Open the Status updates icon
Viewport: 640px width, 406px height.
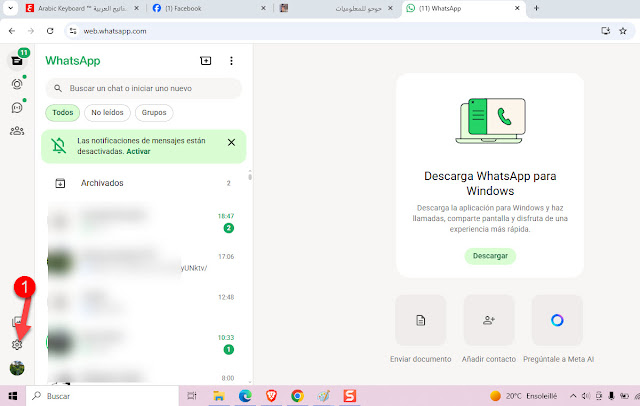(x=17, y=84)
